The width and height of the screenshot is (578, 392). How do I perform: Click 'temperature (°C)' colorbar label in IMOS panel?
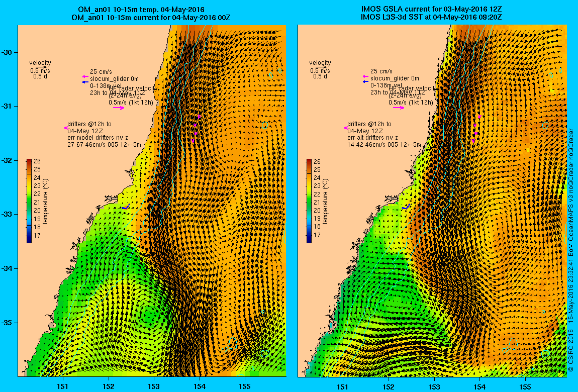pyautogui.click(x=325, y=201)
